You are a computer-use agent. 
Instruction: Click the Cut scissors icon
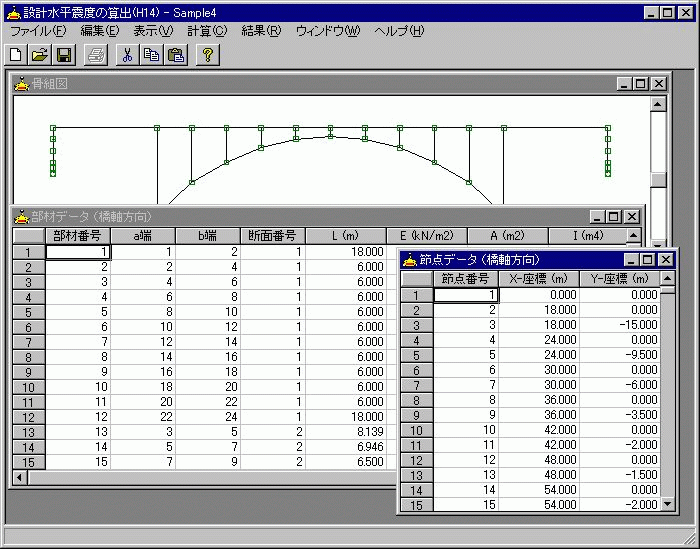(x=127, y=55)
